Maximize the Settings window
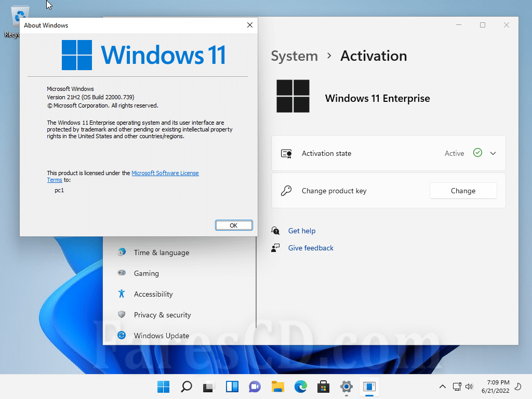 click(x=483, y=25)
